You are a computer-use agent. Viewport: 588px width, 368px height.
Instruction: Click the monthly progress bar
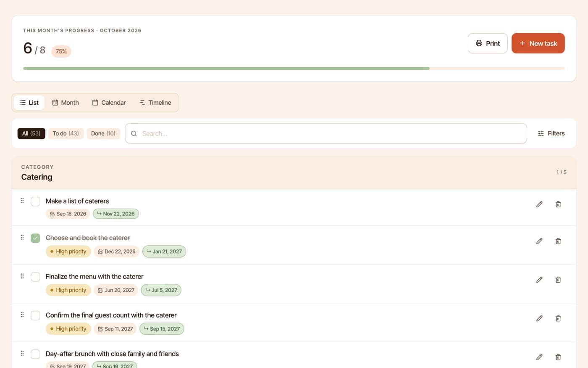click(x=294, y=68)
